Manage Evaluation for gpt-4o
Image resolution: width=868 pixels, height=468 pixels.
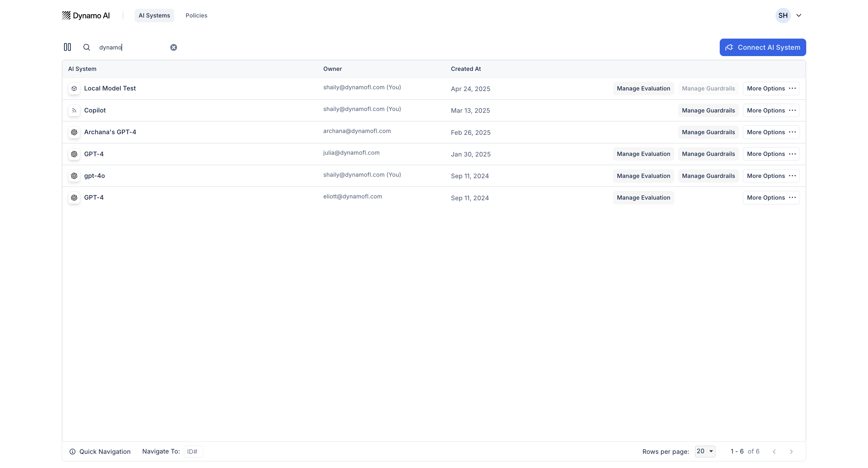pyautogui.click(x=643, y=176)
